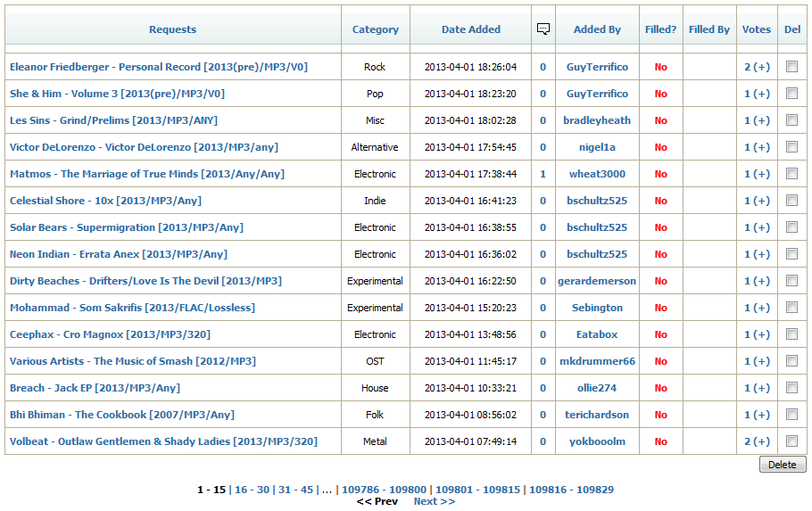Image resolution: width=812 pixels, height=511 pixels.
Task: View user wheat3000 profile
Action: pyautogui.click(x=597, y=174)
